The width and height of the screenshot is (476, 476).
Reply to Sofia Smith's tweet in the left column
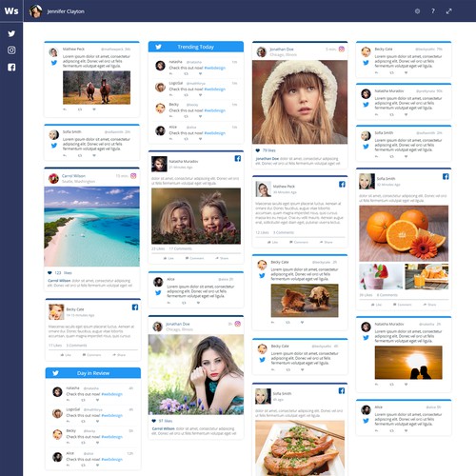point(65,155)
